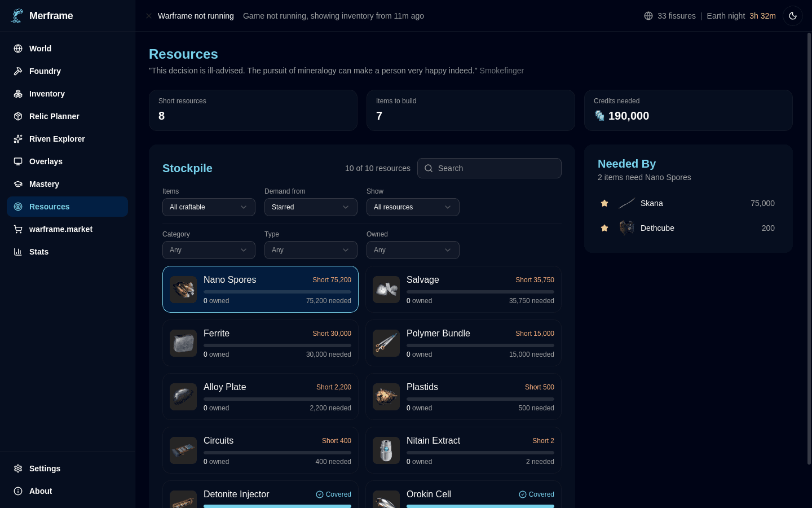The width and height of the screenshot is (812, 508).
Task: Click the Skana weapon icon
Action: pos(626,203)
